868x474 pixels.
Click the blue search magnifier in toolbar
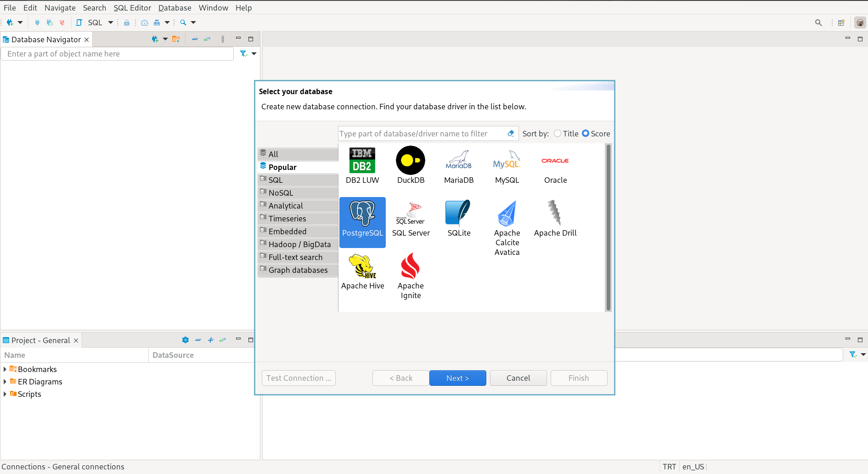coord(183,23)
